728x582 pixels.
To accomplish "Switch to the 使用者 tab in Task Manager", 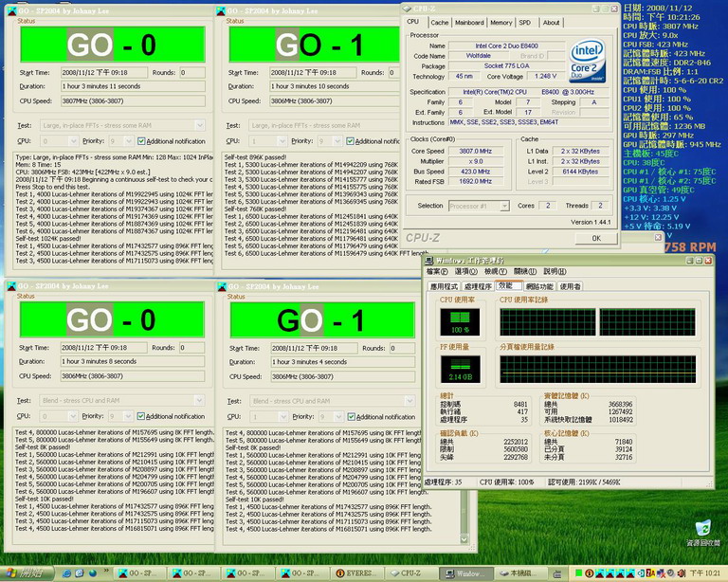I will click(x=570, y=286).
